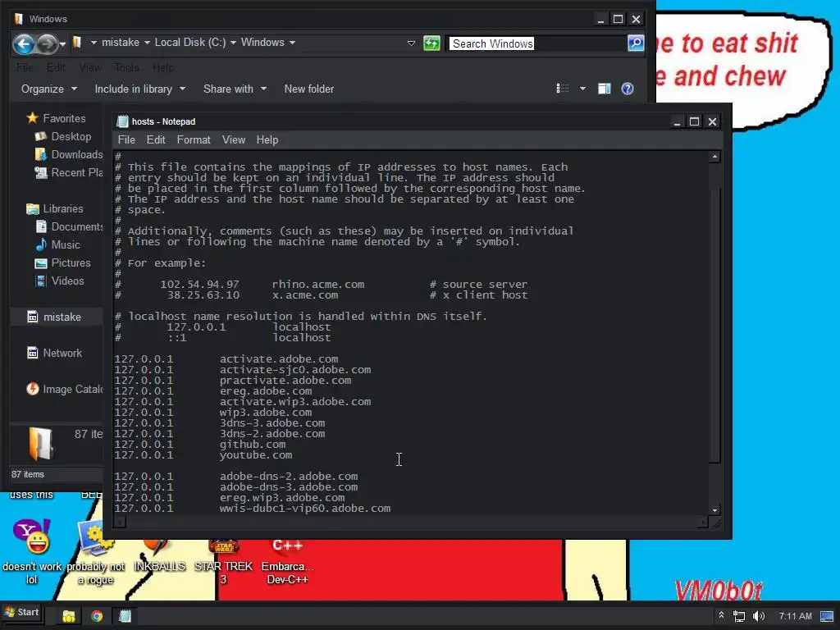840x630 pixels.
Task: Open the Notepad Edit menu
Action: pos(156,139)
